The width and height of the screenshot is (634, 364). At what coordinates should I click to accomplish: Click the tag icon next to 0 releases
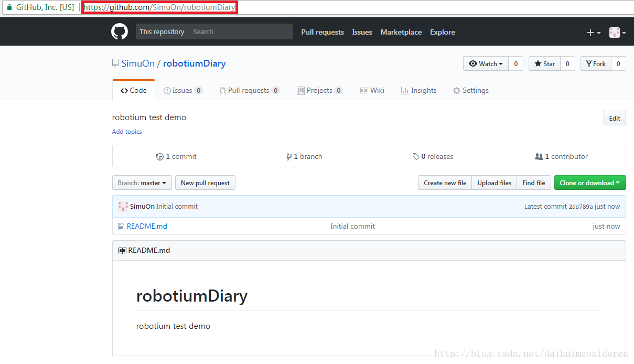pos(416,157)
